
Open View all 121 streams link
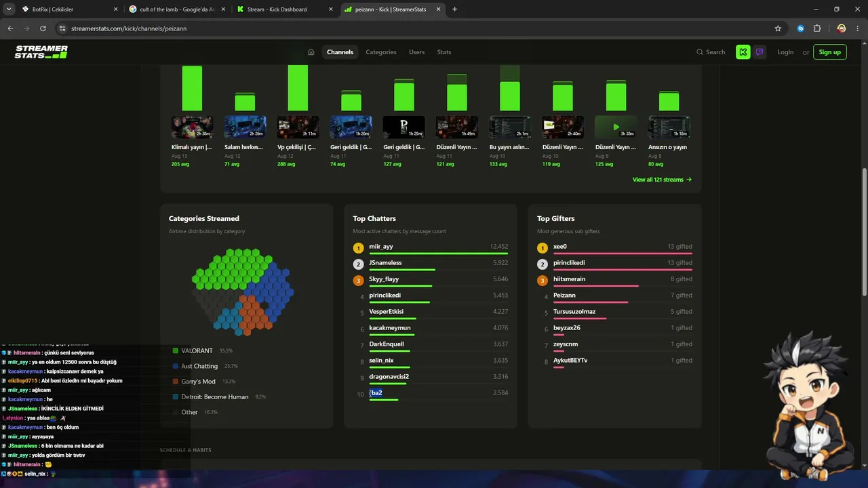pos(662,180)
